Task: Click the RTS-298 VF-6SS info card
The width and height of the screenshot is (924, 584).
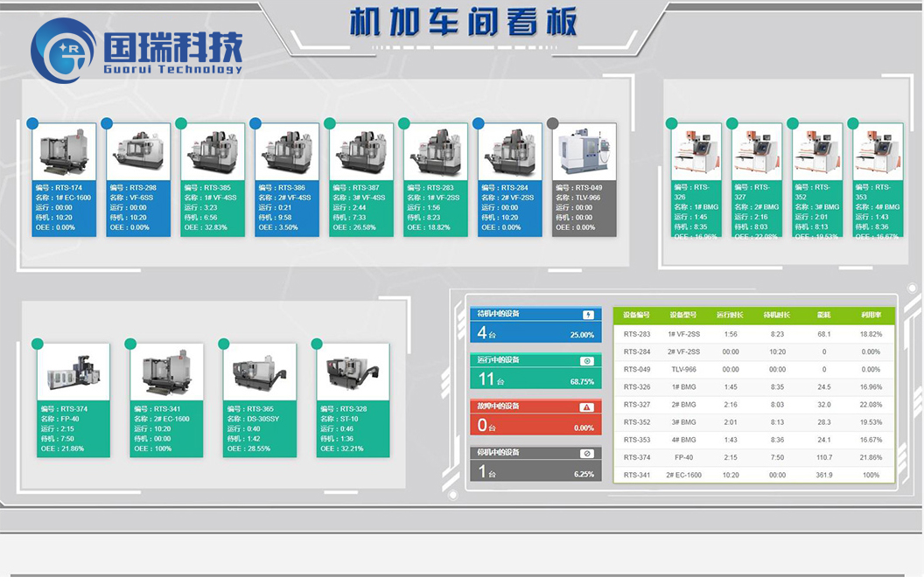Action: click(x=138, y=208)
